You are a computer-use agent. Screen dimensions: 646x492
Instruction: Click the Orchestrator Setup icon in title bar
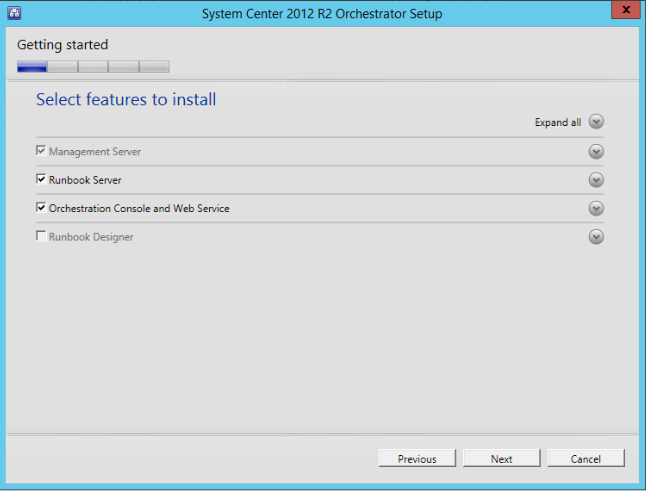[x=14, y=13]
